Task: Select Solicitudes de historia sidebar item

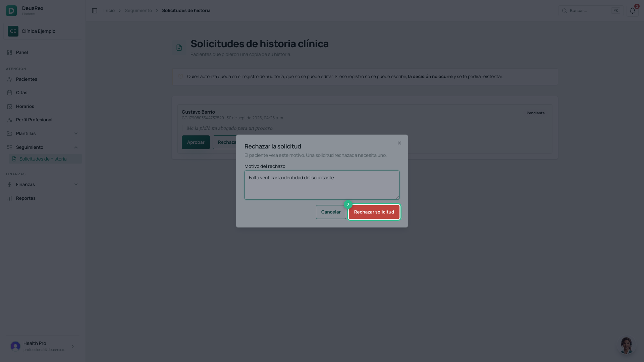Action: [45, 159]
